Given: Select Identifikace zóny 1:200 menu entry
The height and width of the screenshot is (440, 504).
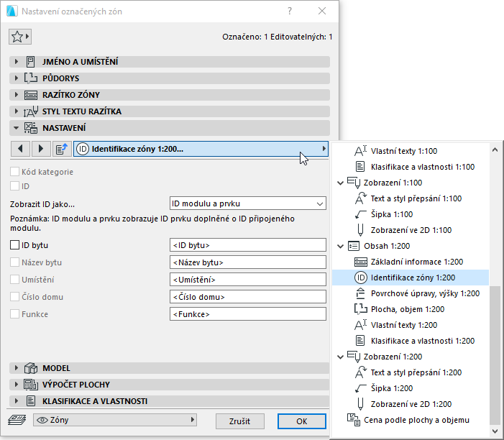Looking at the screenshot, I should coord(411,278).
